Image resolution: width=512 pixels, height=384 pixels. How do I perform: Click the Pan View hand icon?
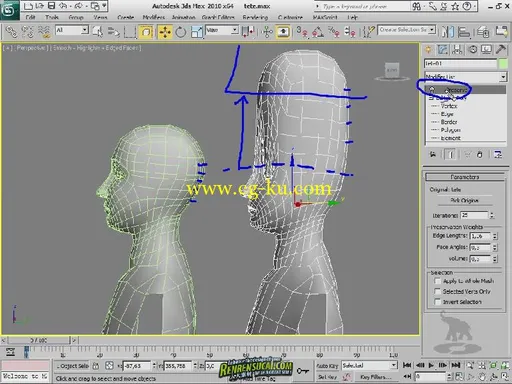click(x=482, y=377)
